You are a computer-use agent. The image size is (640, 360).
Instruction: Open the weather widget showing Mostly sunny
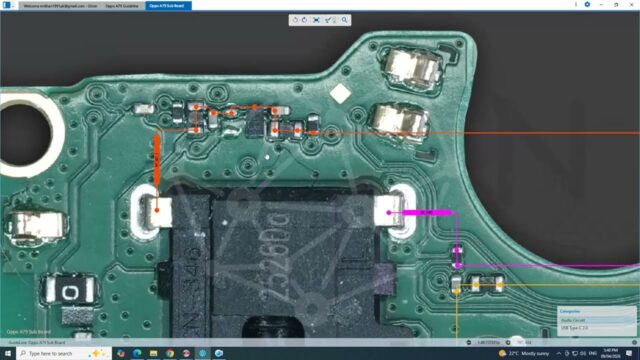coord(524,353)
